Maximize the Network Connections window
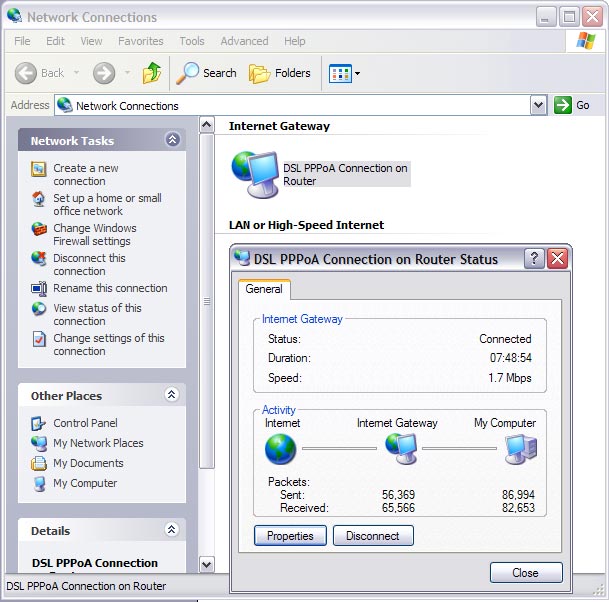This screenshot has height=602, width=609. click(569, 17)
